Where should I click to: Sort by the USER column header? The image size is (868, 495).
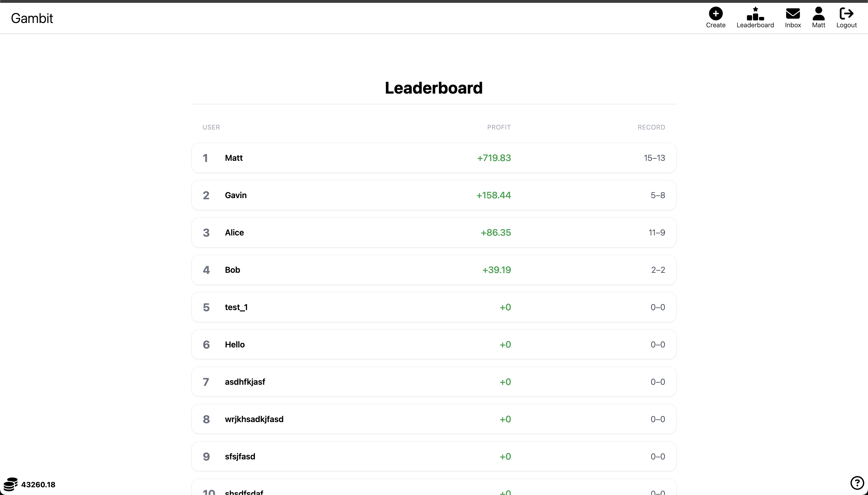(x=211, y=127)
